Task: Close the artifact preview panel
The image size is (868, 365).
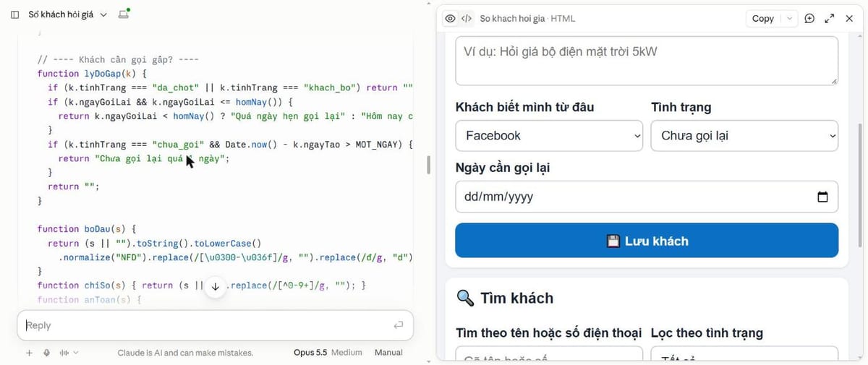Action: pyautogui.click(x=850, y=19)
